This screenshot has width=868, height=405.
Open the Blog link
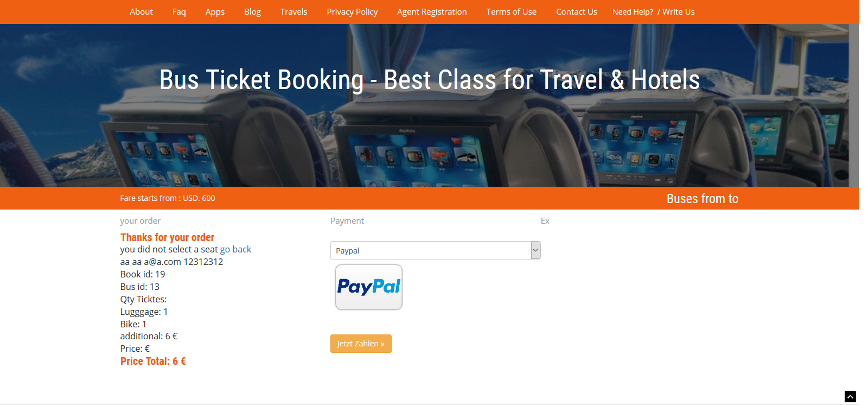click(252, 12)
